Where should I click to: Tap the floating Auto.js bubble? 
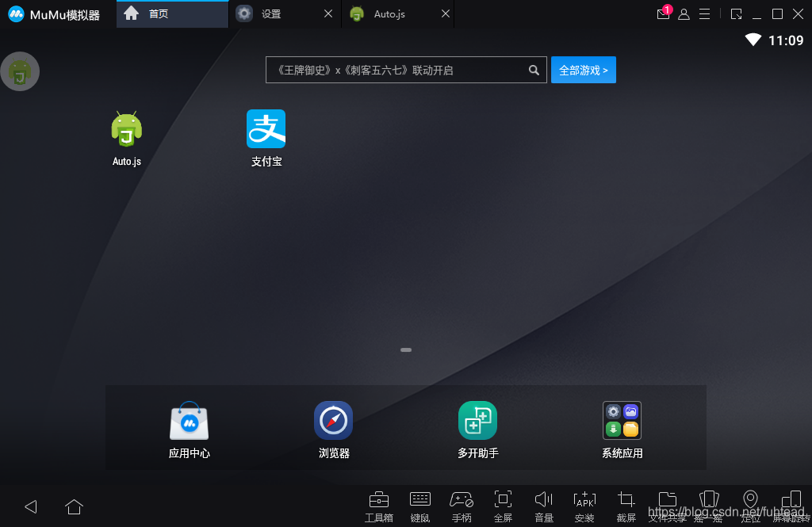tap(20, 71)
